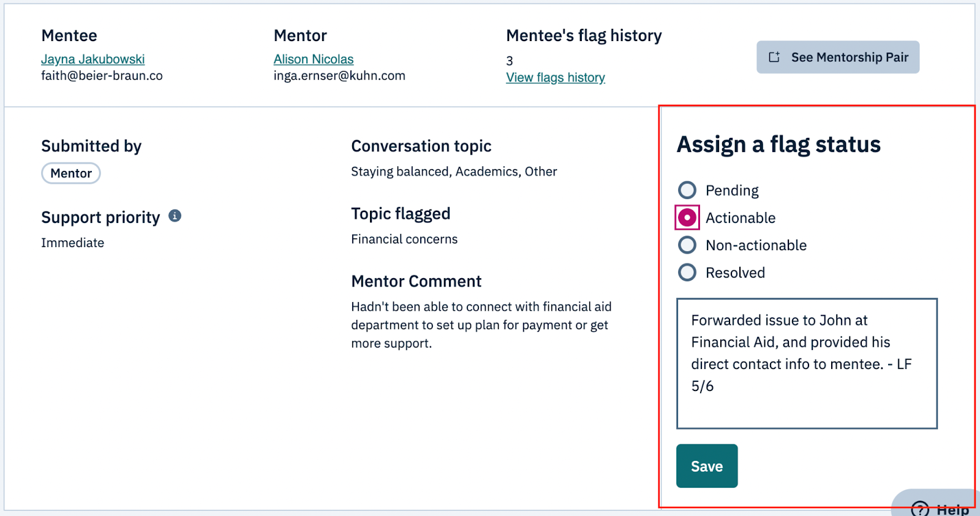The height and width of the screenshot is (516, 980).
Task: Mark the flag as Resolved
Action: [x=687, y=272]
